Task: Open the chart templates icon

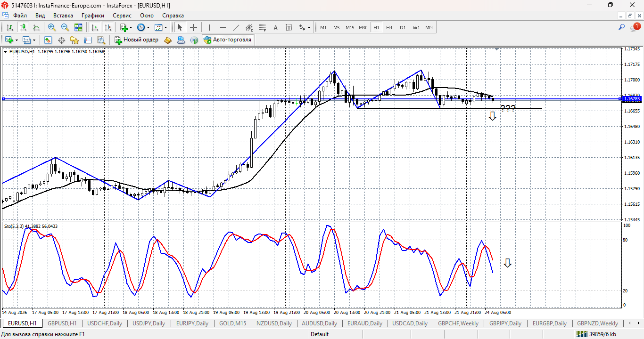Action: [158, 28]
